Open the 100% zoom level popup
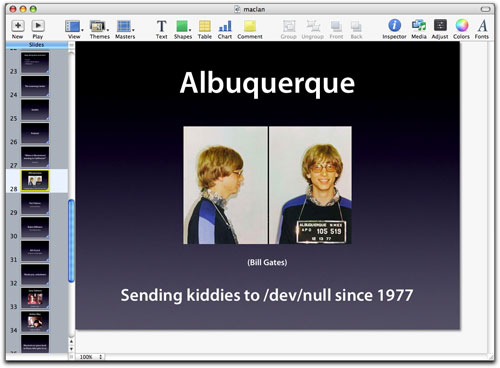Image resolution: width=500 pixels, height=368 pixels. coord(90,357)
